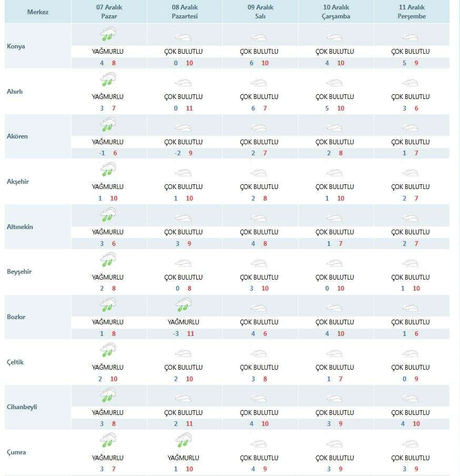Click Altınekin's rainy icon for 07 Aralık Pazar
The image size is (460, 476).
108,216
